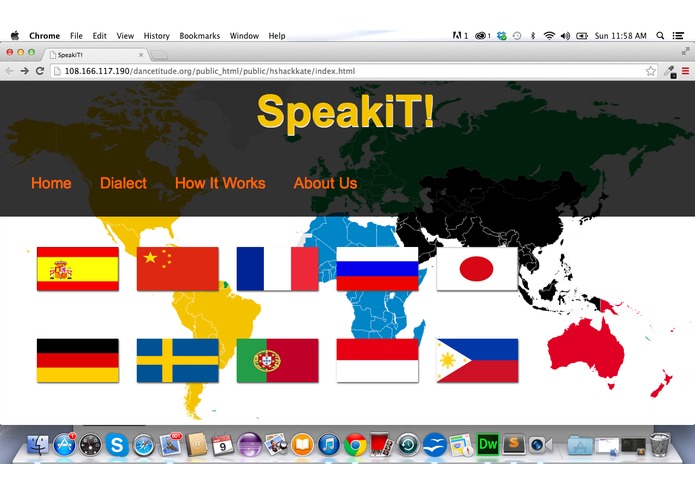Launch Dreamweaver from the dock

pyautogui.click(x=488, y=444)
